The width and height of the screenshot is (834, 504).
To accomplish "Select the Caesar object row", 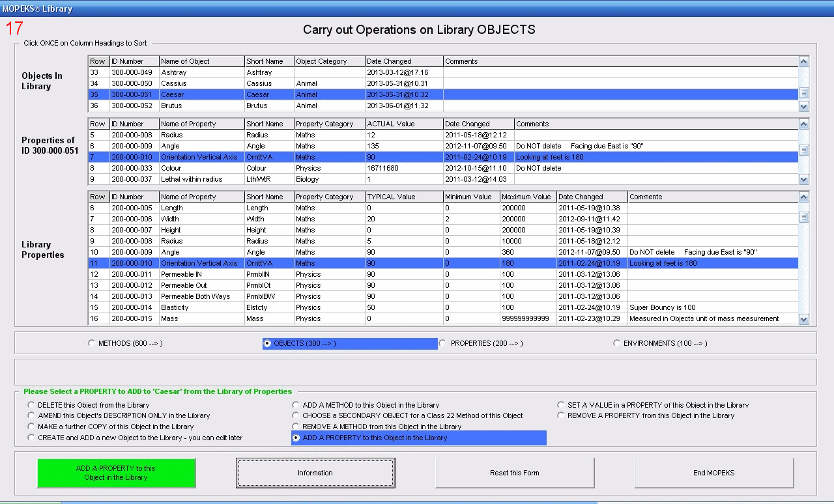I will click(443, 94).
